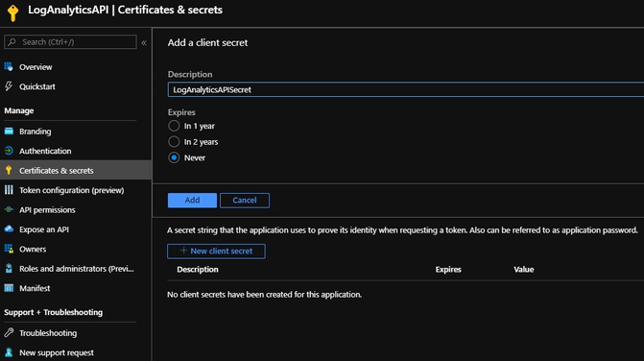Click the Expires column header

[x=448, y=270]
